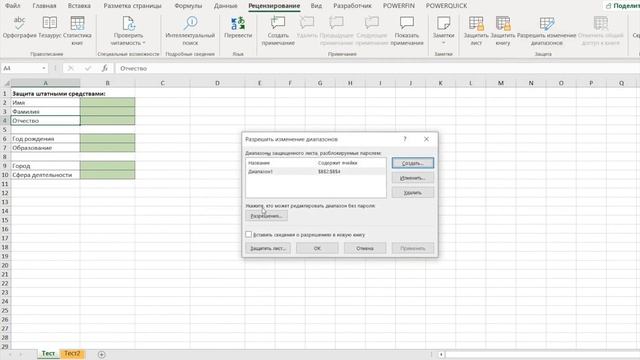Click Защитить лист protect sheet icon
The image size is (640, 360).
click(476, 31)
